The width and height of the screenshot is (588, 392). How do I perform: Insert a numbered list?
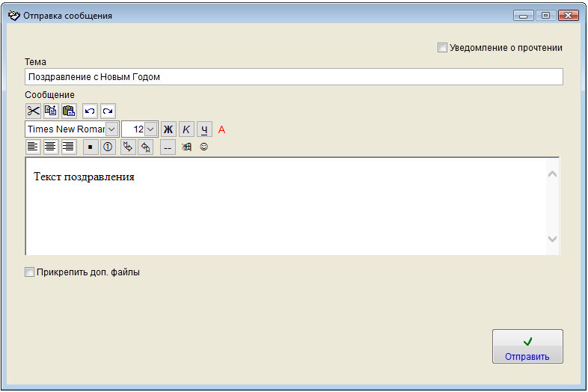point(108,147)
